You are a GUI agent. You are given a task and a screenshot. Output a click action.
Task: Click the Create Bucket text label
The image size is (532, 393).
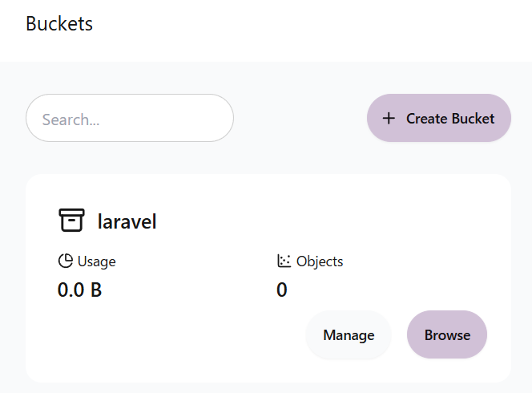click(449, 119)
